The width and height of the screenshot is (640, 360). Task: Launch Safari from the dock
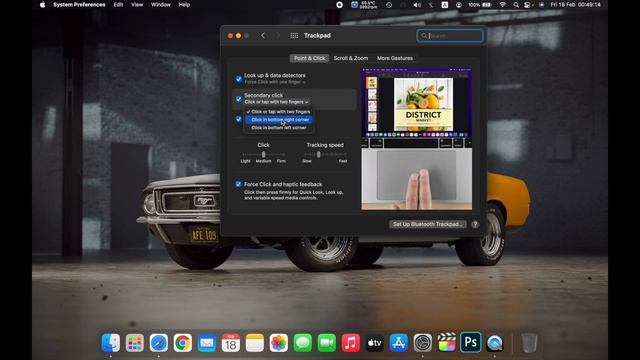pyautogui.click(x=159, y=343)
